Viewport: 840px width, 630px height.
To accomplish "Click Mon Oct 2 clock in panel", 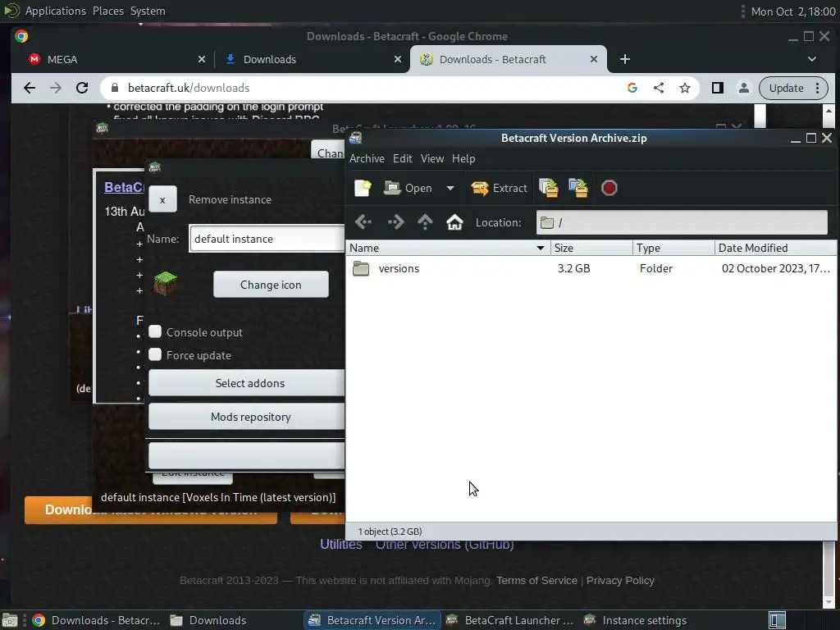I will point(793,11).
